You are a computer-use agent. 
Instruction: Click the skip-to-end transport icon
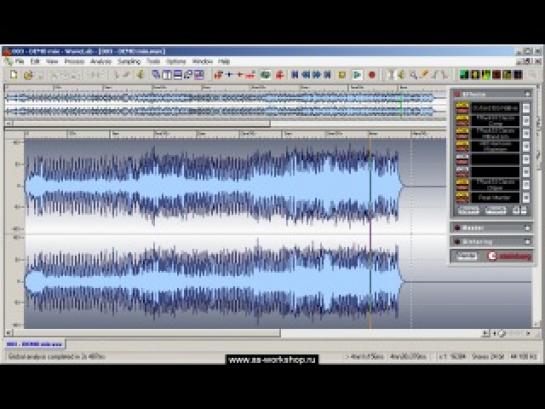tap(327, 75)
